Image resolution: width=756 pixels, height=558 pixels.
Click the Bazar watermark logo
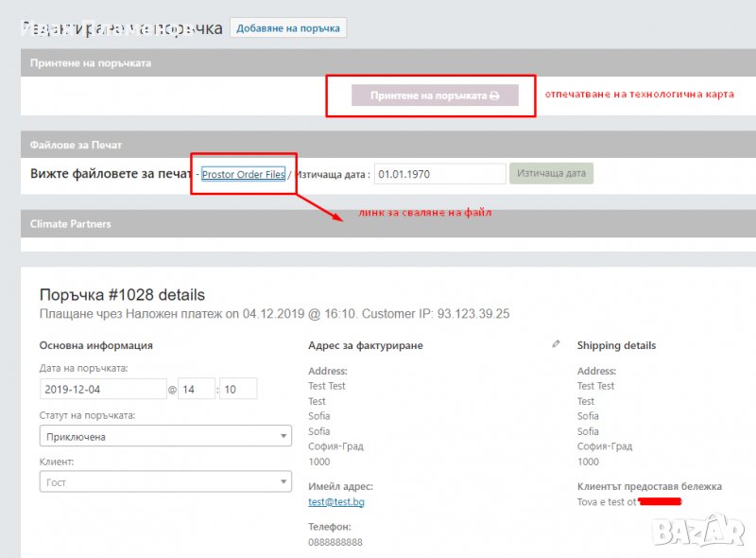coord(700,528)
